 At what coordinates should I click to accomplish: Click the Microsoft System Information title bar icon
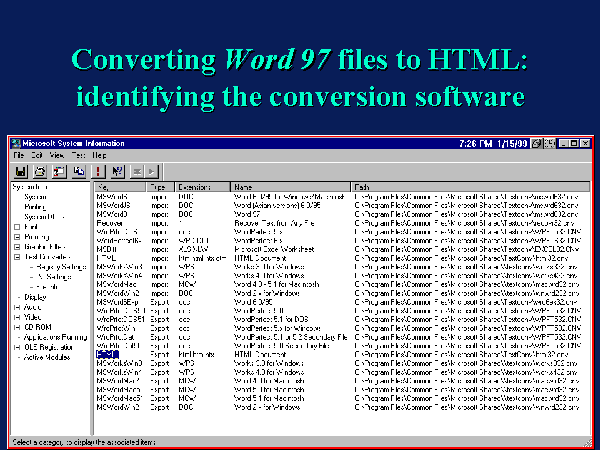(16, 143)
